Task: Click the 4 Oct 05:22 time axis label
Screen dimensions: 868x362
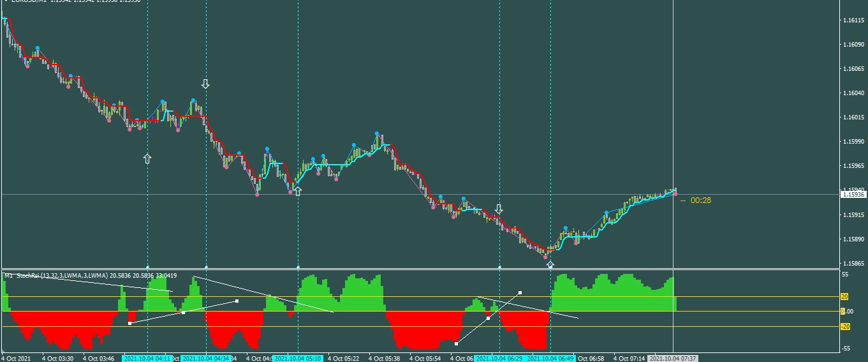Action: [x=343, y=359]
